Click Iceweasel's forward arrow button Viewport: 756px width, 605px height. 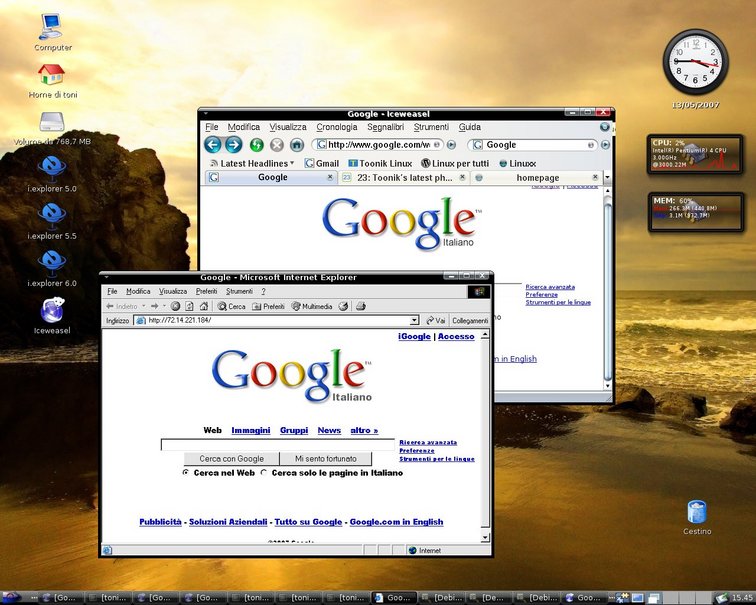[x=234, y=145]
